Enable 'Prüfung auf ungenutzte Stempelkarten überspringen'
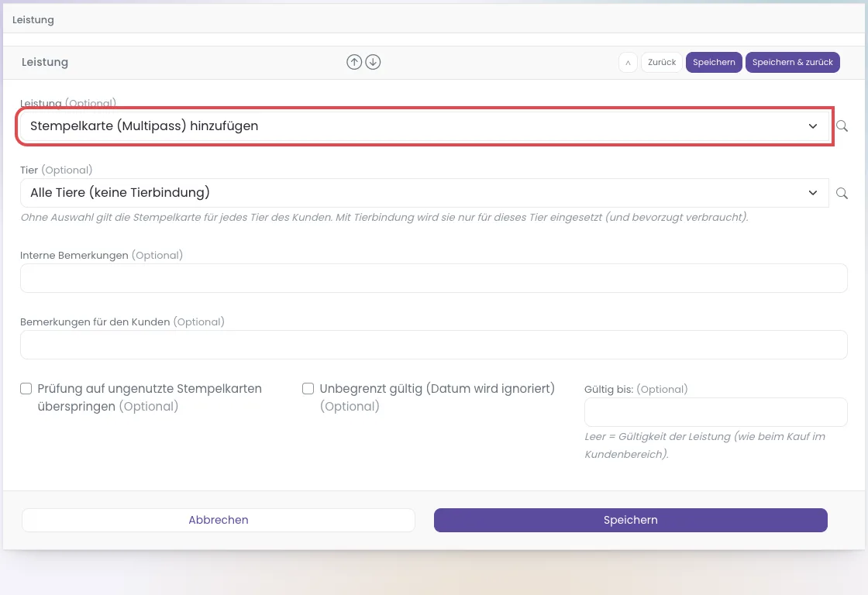The width and height of the screenshot is (868, 595). pos(26,389)
